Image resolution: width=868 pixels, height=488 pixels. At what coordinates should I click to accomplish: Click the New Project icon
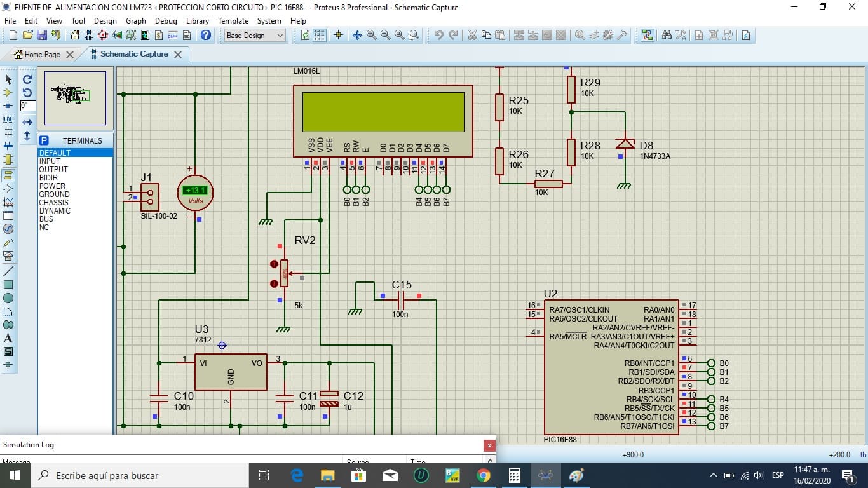13,36
